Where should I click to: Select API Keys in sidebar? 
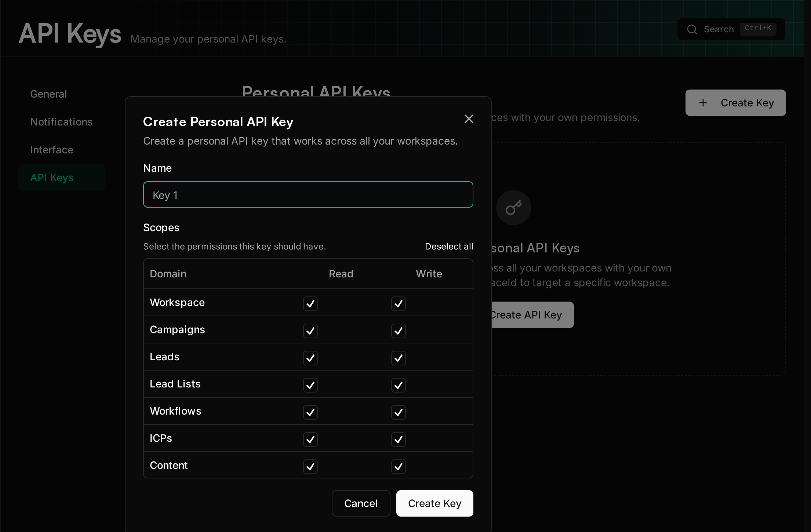[x=62, y=178]
